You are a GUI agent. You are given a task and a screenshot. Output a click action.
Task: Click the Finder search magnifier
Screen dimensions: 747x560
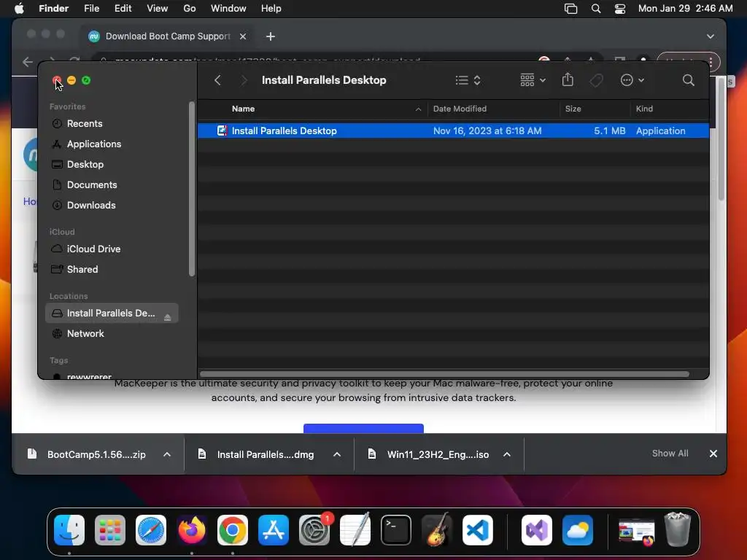(688, 80)
